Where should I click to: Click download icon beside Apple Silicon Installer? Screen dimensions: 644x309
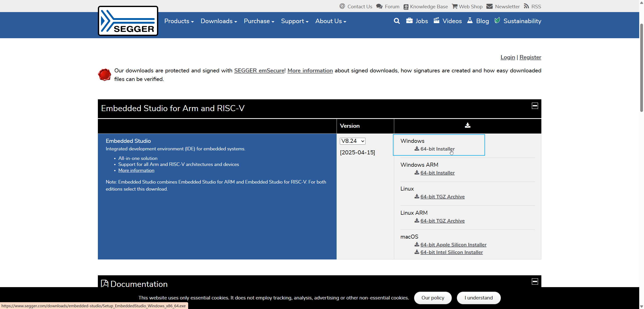(x=417, y=244)
